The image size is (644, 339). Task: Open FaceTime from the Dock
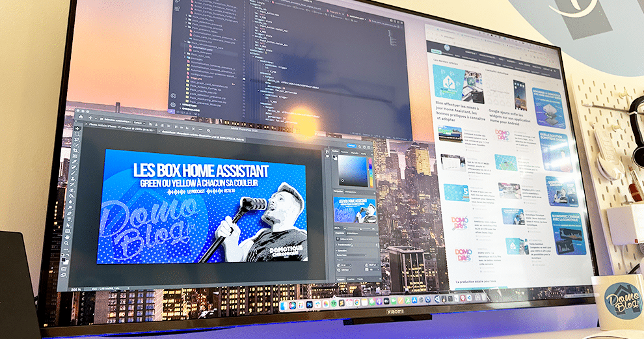394,301
